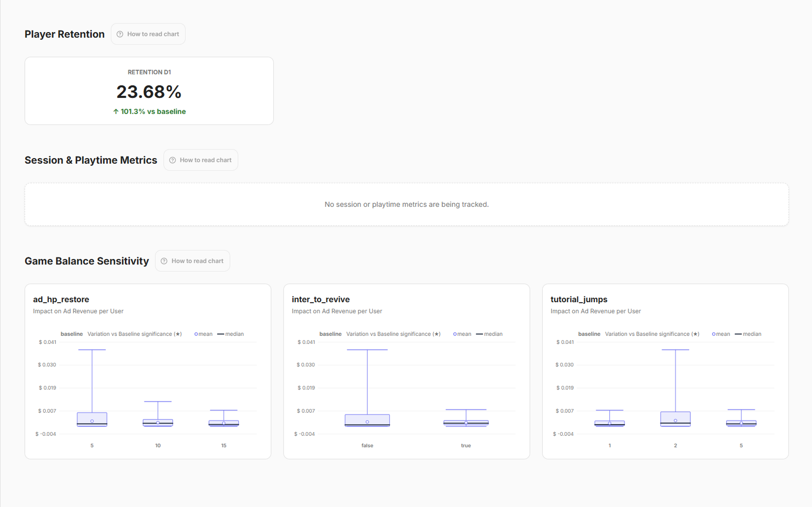
Task: Select the Retention D1 value 23.68%
Action: tap(149, 92)
